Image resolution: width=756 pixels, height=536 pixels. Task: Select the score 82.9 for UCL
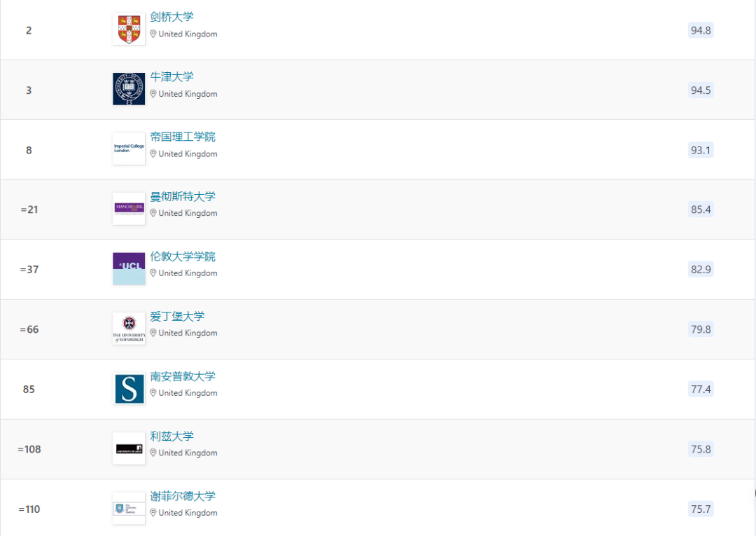pyautogui.click(x=700, y=269)
